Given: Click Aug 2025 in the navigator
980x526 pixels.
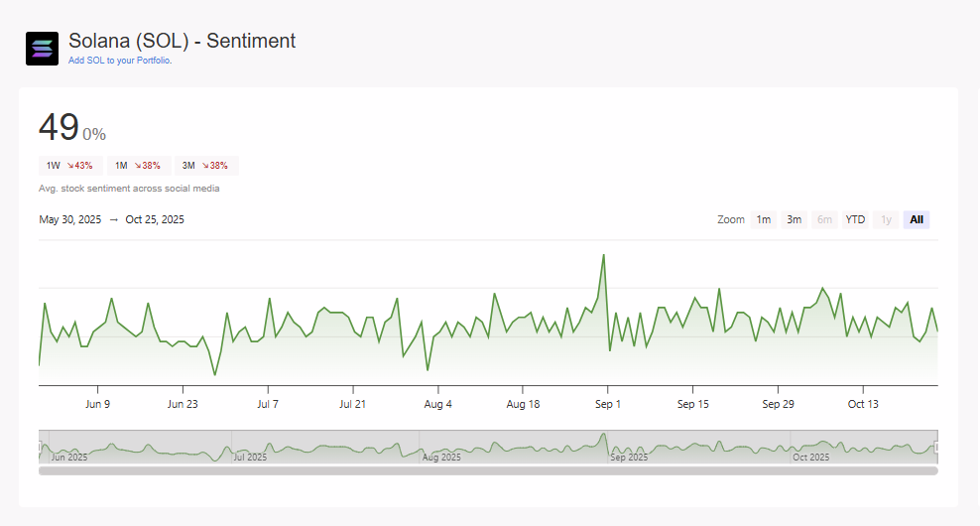Looking at the screenshot, I should pyautogui.click(x=441, y=458).
